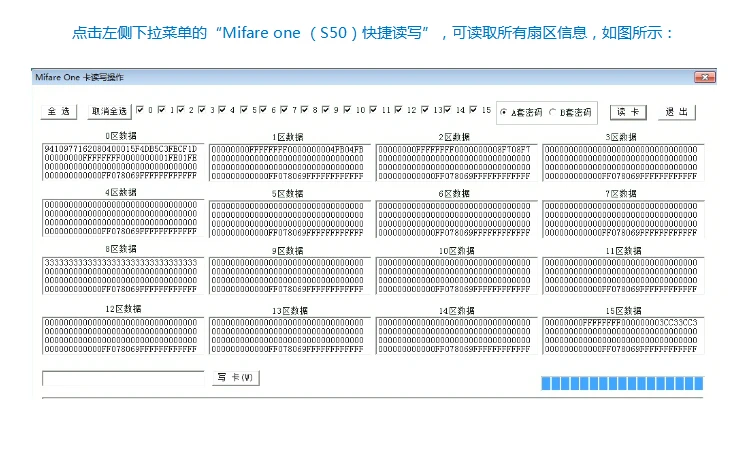
Task: Click the 5区数据 label
Action: click(x=287, y=194)
